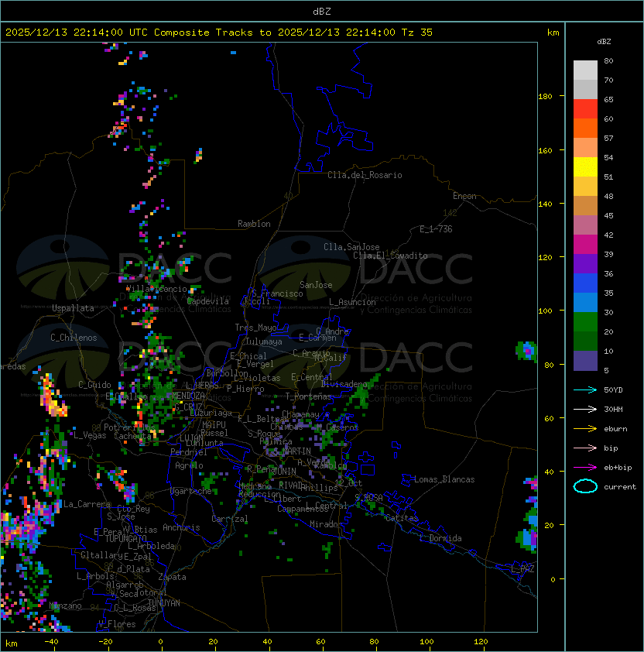Click the C_Chilenos label

pos(74,338)
